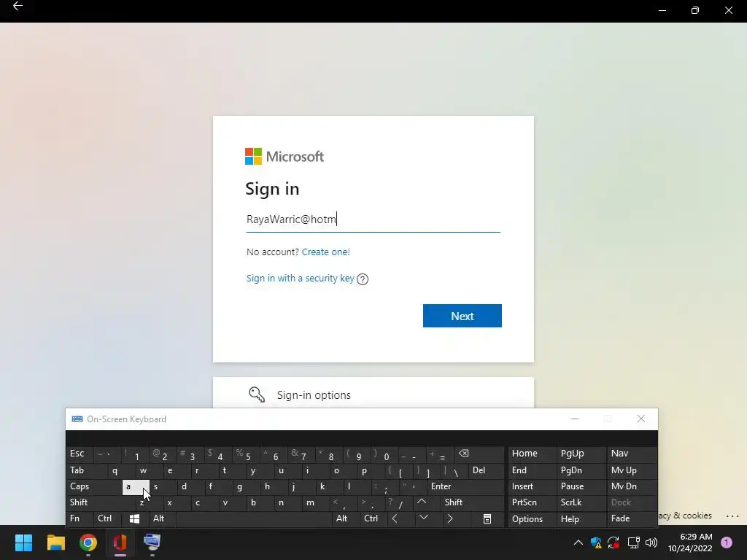Image resolution: width=747 pixels, height=560 pixels.
Task: Open Sign-in options
Action: point(373,394)
